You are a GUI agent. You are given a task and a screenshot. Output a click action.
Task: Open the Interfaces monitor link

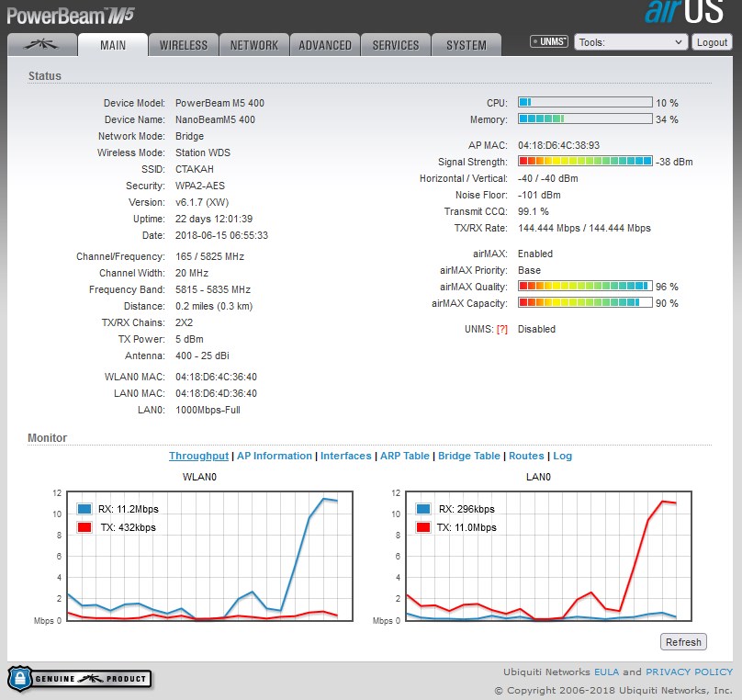(346, 456)
